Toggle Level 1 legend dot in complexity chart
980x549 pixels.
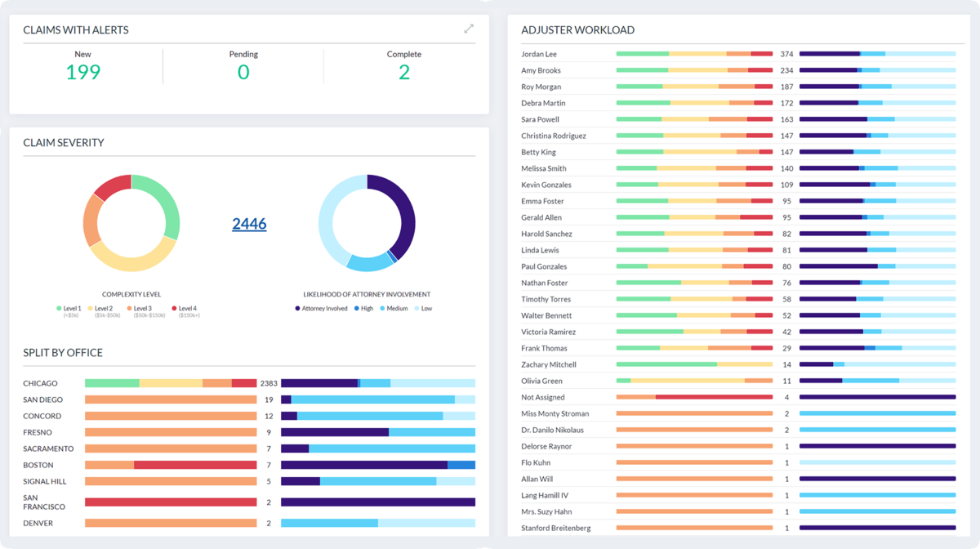[59, 309]
